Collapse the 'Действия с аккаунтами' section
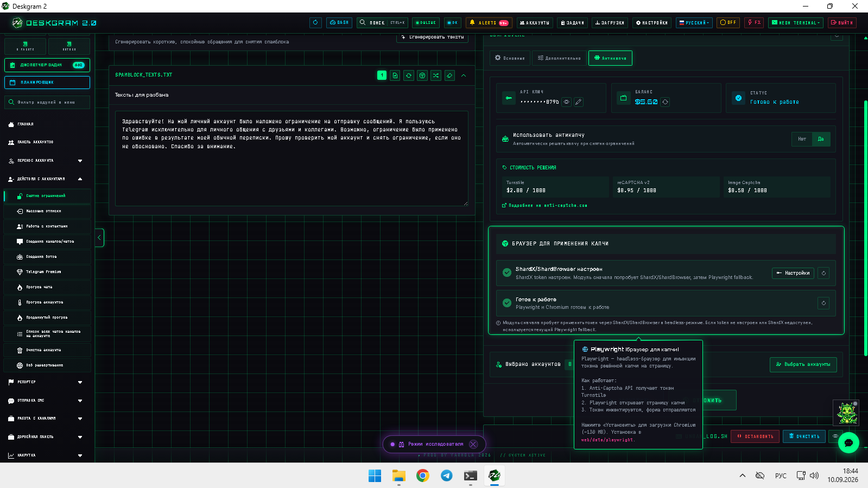The image size is (868, 488). pyautogui.click(x=47, y=179)
